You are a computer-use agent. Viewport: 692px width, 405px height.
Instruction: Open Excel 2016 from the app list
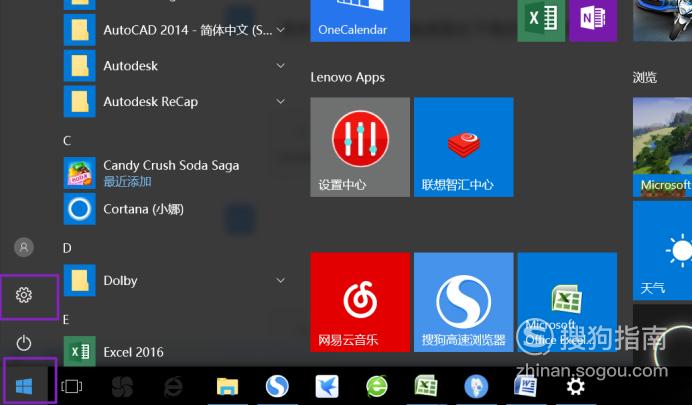tap(177, 352)
